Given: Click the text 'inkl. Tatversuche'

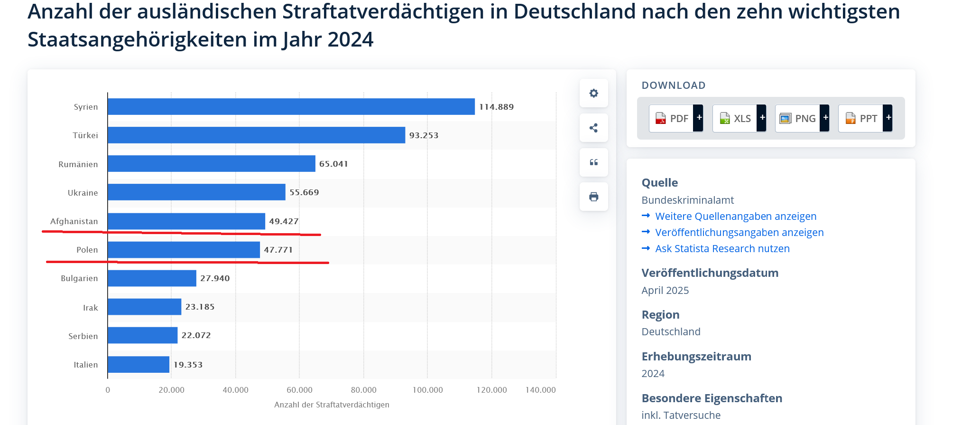Looking at the screenshot, I should click(681, 416).
